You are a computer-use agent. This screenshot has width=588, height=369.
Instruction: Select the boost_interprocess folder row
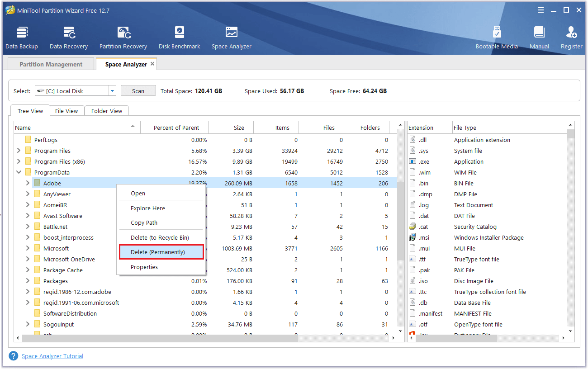(x=205, y=237)
